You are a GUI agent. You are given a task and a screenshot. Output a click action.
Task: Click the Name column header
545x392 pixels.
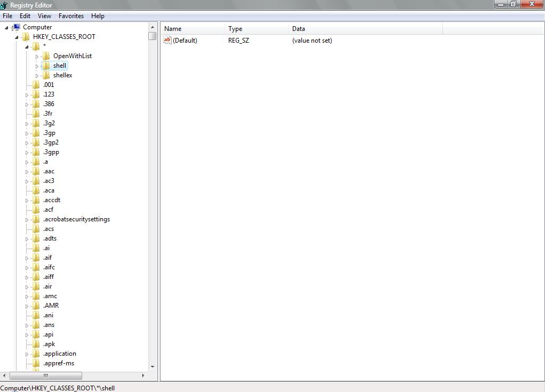[x=193, y=29]
